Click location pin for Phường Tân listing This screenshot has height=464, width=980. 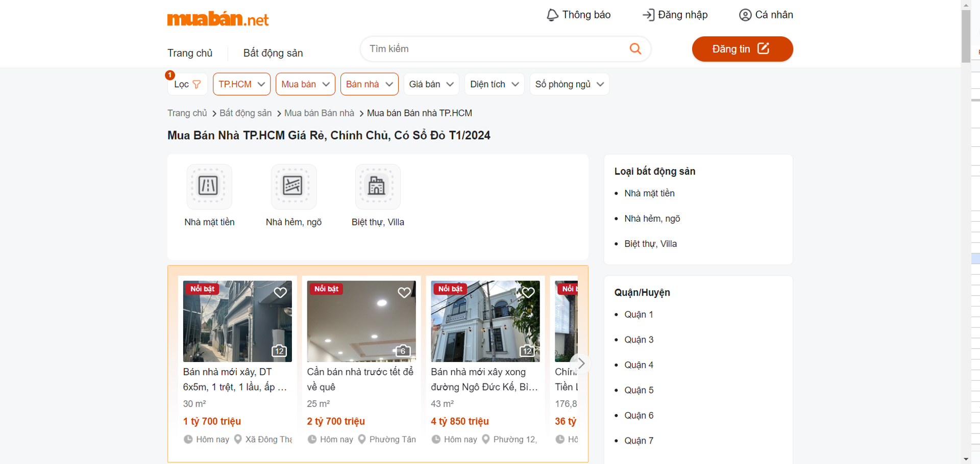point(362,439)
